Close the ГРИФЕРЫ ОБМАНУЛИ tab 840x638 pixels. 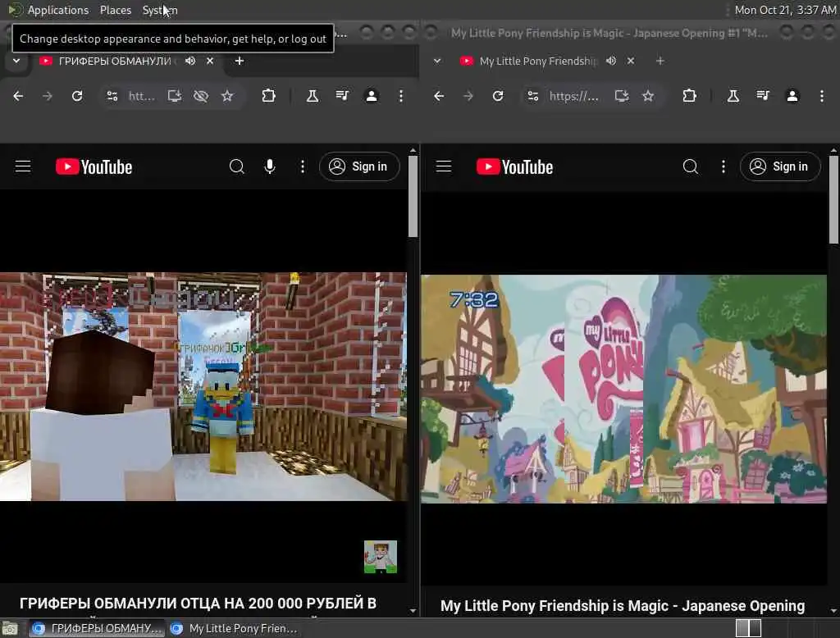click(x=210, y=61)
